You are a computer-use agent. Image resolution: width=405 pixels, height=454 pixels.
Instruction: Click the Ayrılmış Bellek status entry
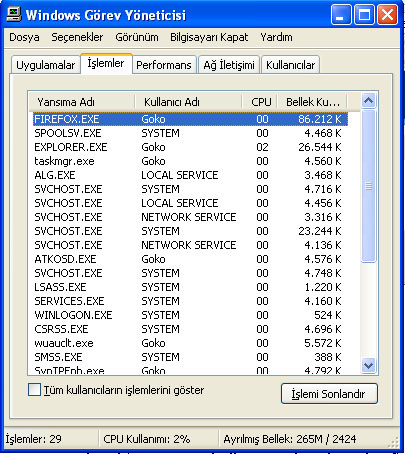[x=290, y=439]
